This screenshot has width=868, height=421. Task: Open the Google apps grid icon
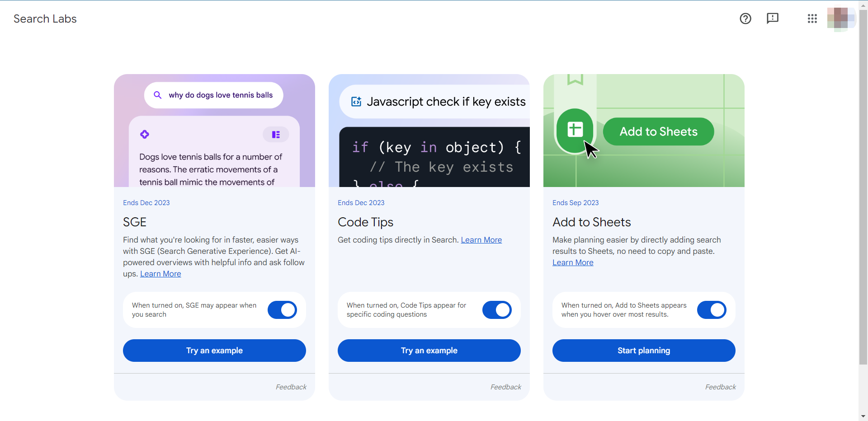(x=812, y=19)
